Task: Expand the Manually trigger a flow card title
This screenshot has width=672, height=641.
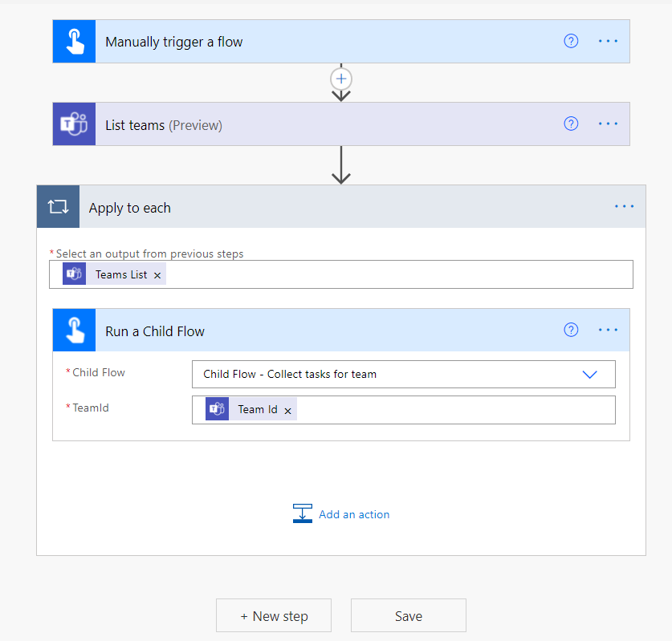Action: point(174,42)
